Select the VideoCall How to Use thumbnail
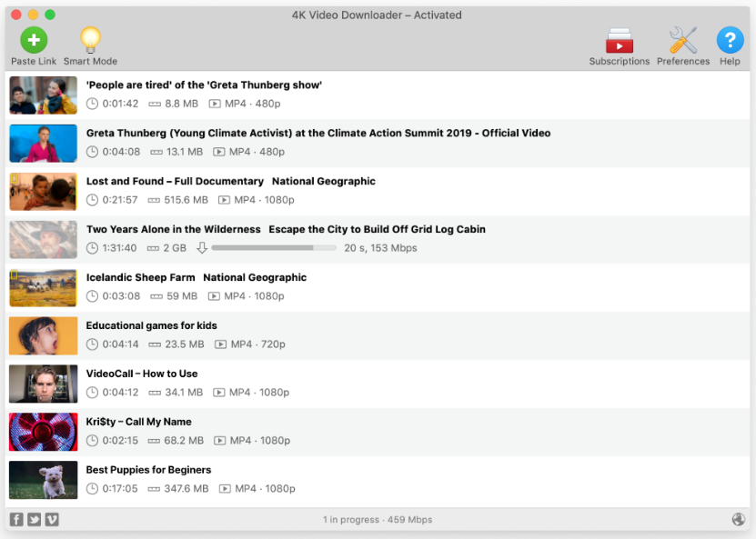The width and height of the screenshot is (756, 539). [43, 384]
